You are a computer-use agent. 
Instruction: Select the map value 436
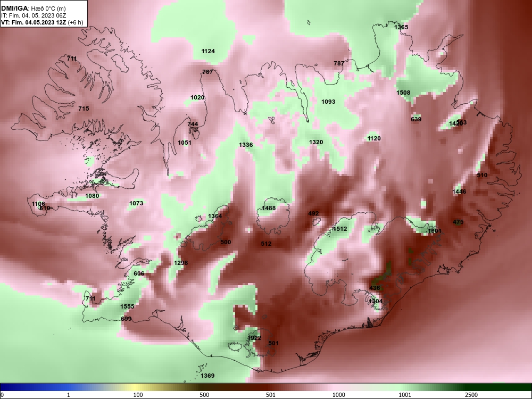[375, 288]
